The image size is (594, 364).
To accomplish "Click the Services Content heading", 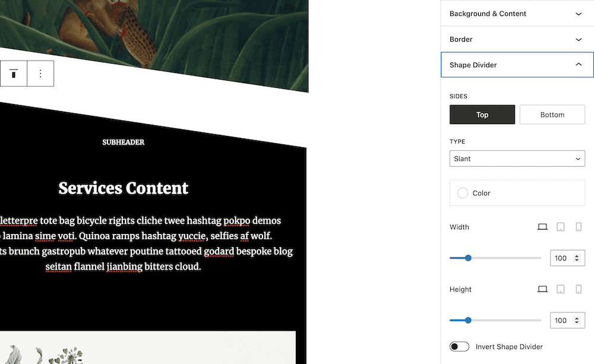I will pos(123,188).
